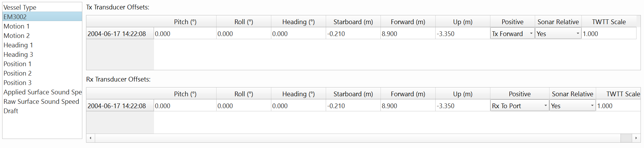Click the Tx Roll column header
The image size is (644, 148).
[243, 22]
